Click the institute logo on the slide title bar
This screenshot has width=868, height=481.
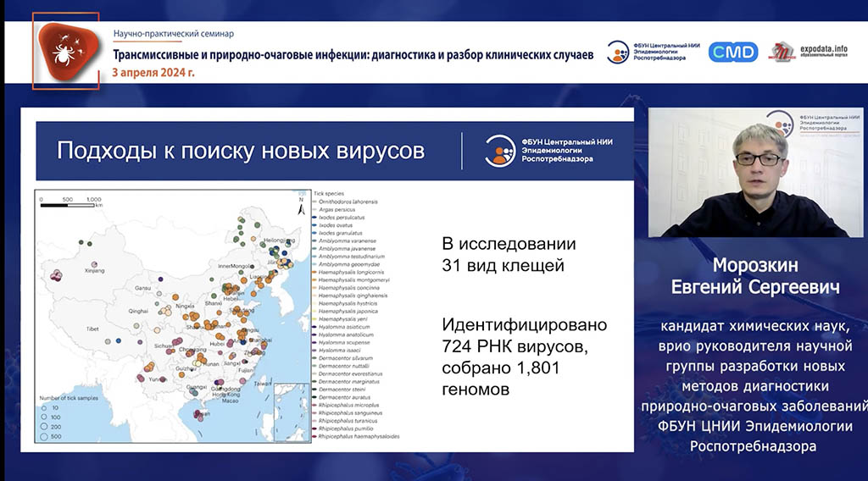click(x=548, y=151)
